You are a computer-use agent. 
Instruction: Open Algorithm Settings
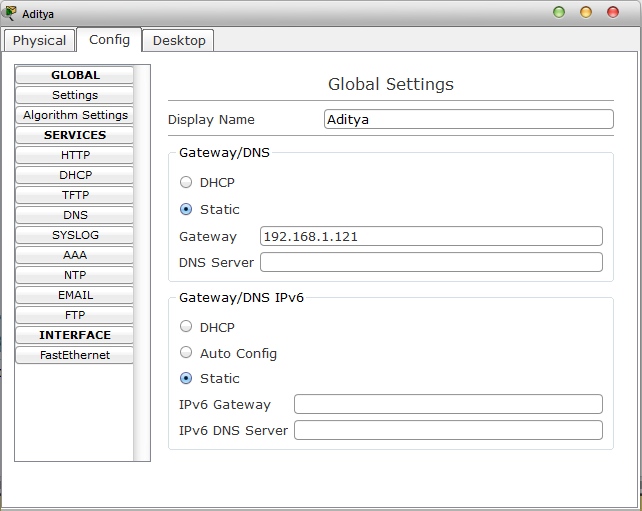[x=75, y=115]
